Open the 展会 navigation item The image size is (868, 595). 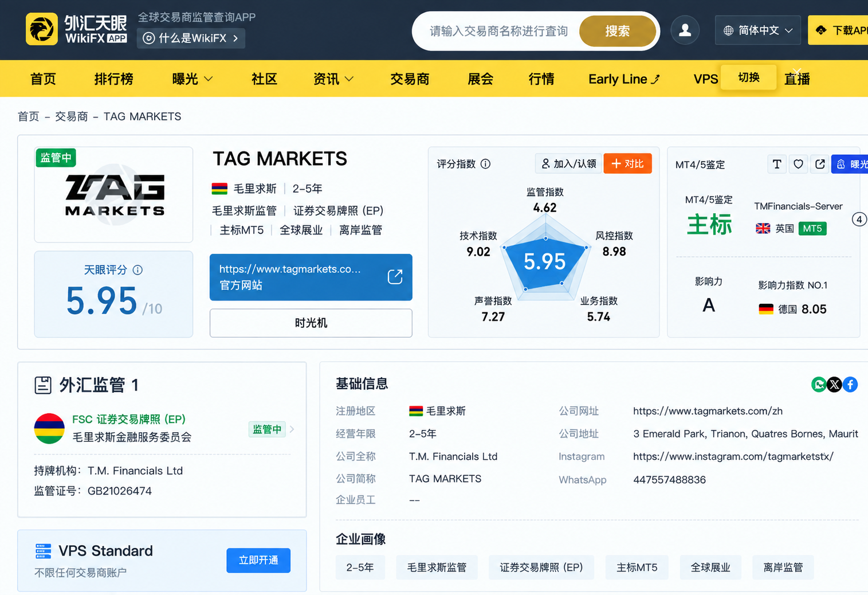point(480,79)
